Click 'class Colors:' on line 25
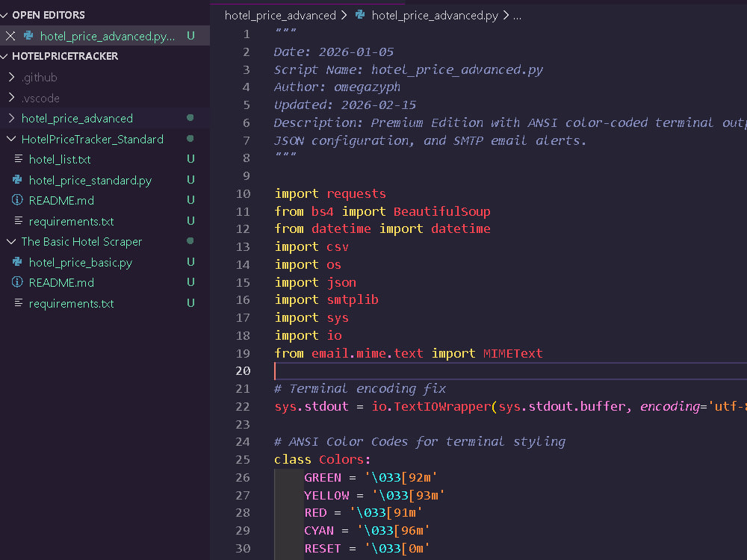The height and width of the screenshot is (560, 747). 323,459
